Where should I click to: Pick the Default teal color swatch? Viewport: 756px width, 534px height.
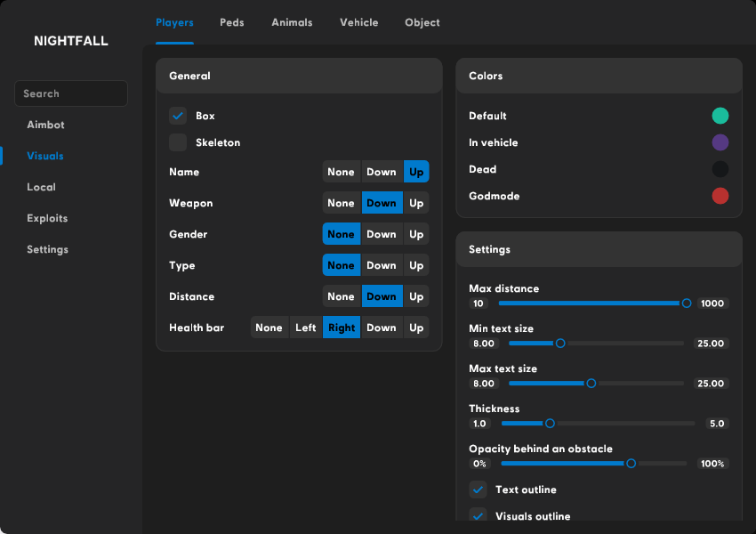pyautogui.click(x=720, y=116)
